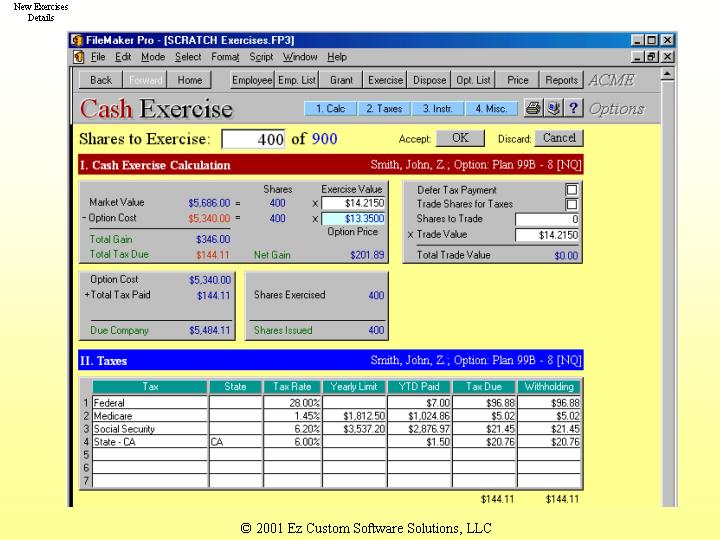
Task: Open the Emp. List screen
Action: tap(297, 80)
